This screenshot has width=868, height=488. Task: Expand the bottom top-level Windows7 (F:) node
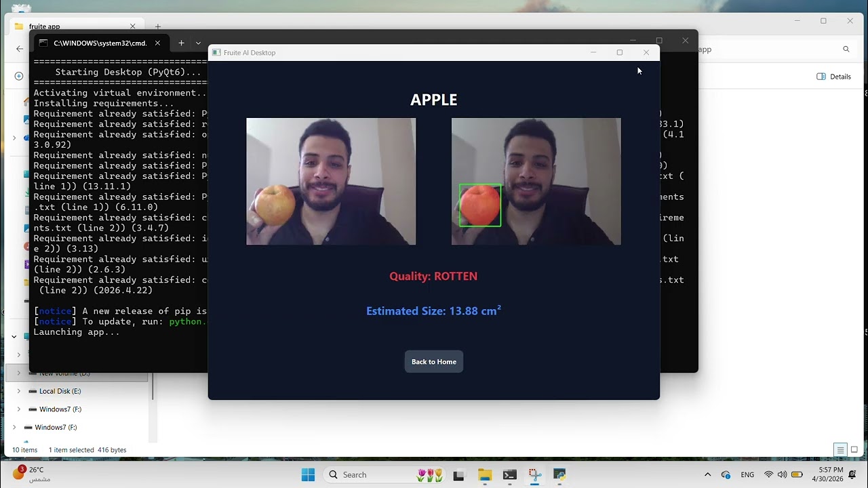pos(14,427)
